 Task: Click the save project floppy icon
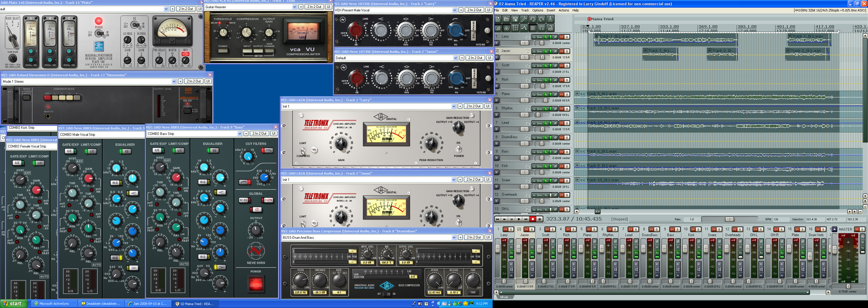coord(515,19)
